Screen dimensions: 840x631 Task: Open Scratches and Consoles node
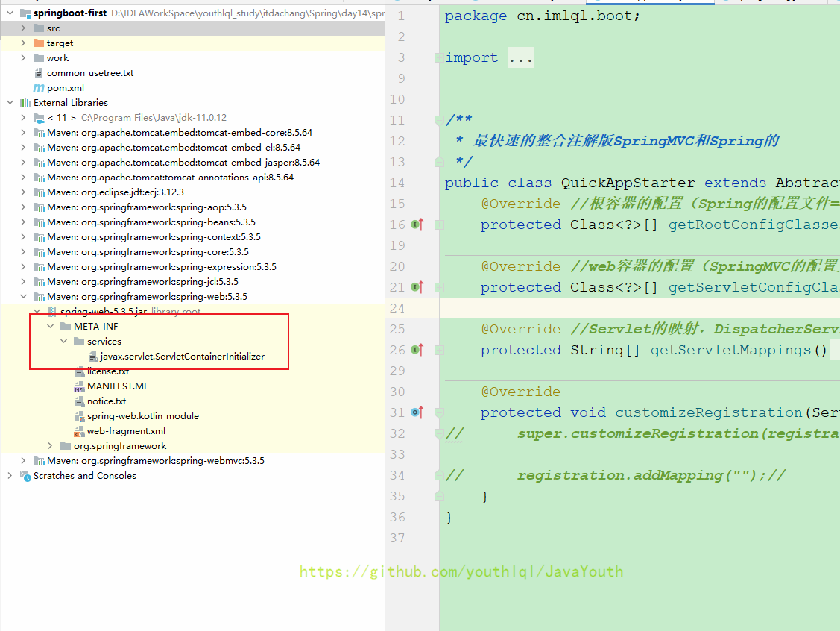click(84, 476)
